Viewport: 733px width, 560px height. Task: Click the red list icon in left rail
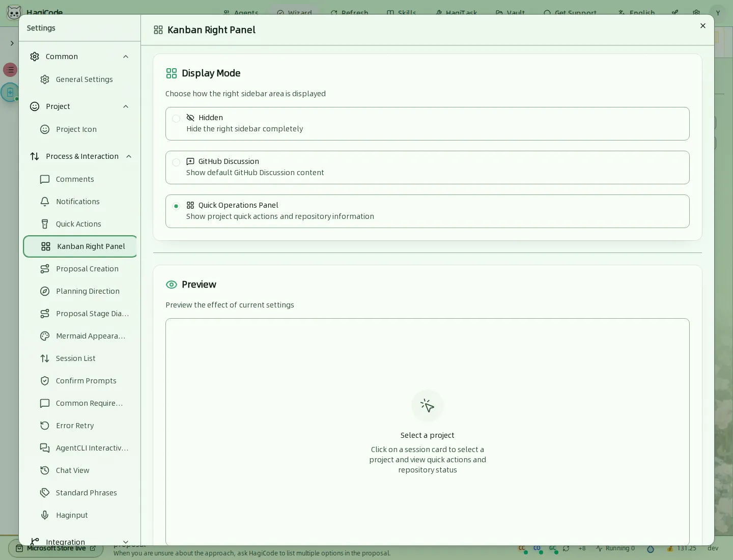(10, 70)
